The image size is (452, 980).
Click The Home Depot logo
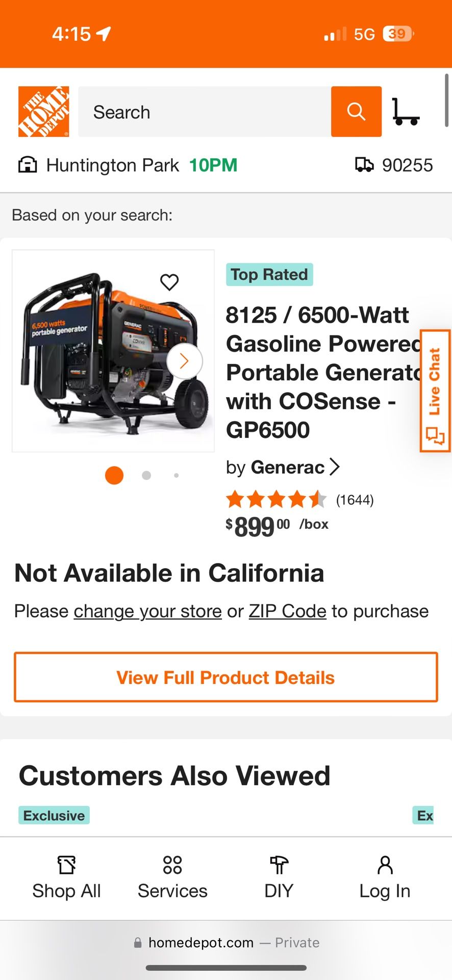coord(44,112)
